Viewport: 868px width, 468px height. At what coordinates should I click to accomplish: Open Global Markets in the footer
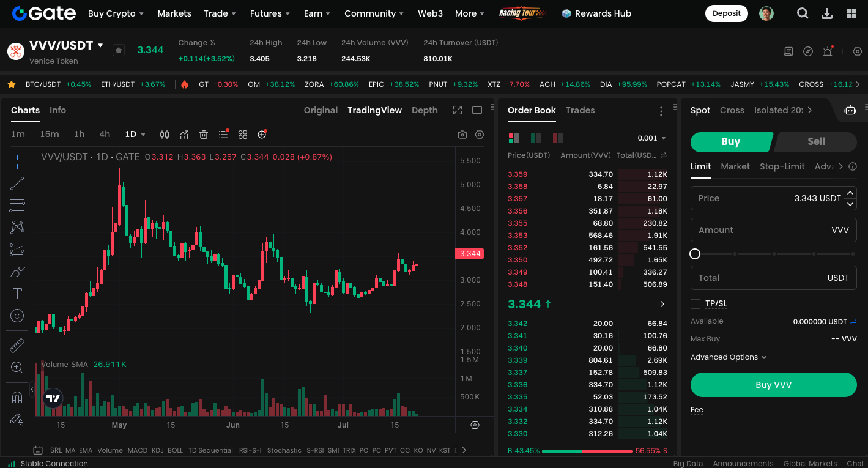pyautogui.click(x=810, y=464)
